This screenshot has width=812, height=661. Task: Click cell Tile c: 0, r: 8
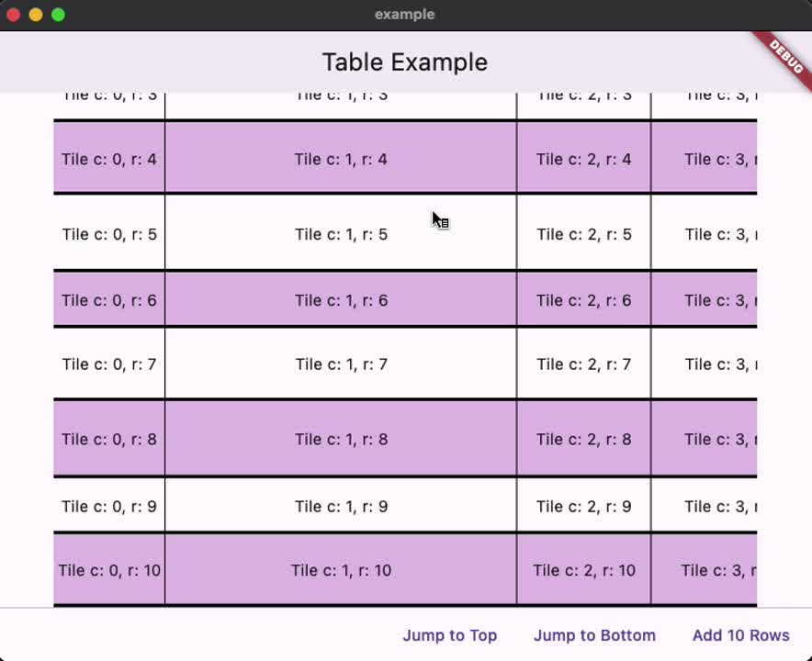(109, 439)
